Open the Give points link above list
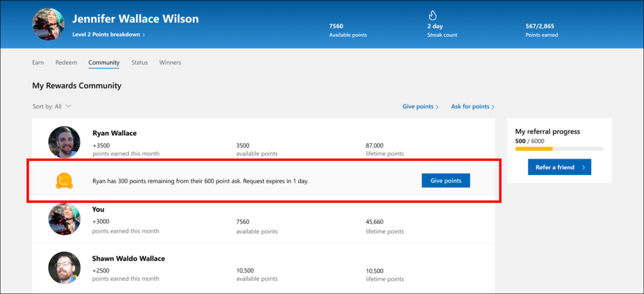Screen dimensions: 644x294 point(421,106)
